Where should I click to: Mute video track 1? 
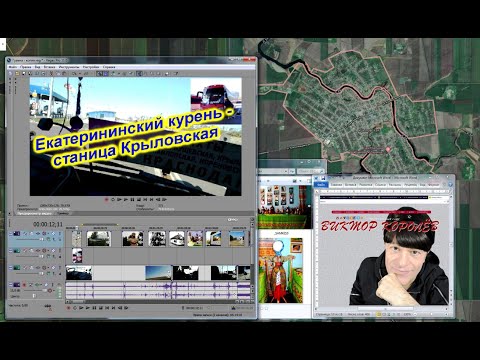(53, 233)
